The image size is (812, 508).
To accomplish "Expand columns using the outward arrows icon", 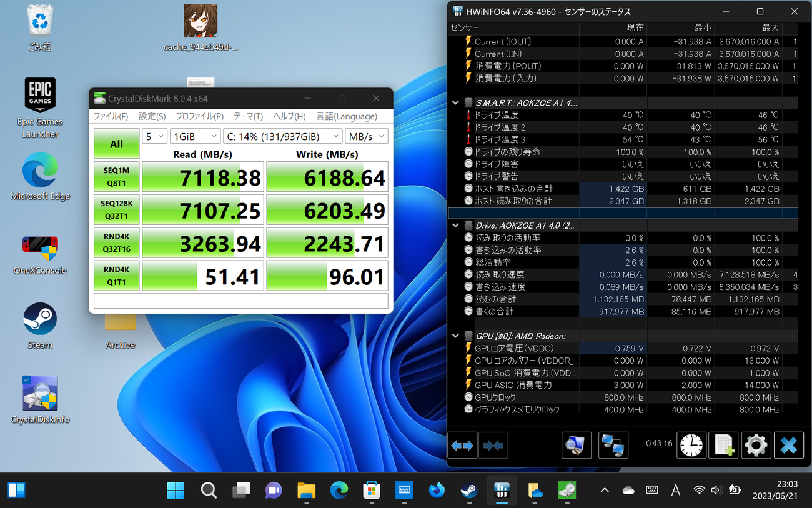I will tap(462, 445).
